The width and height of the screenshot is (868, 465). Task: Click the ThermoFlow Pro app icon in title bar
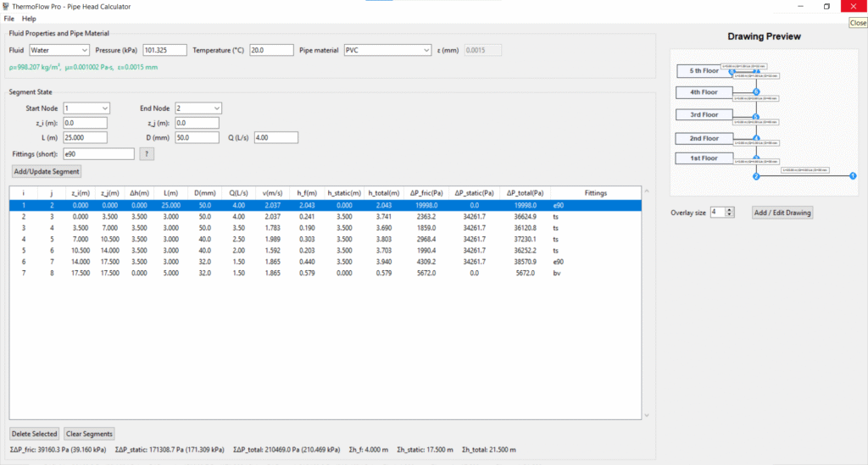coord(6,6)
